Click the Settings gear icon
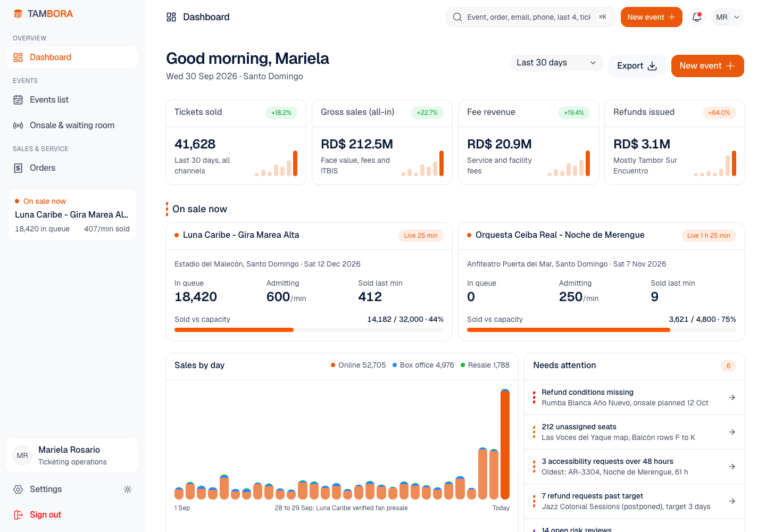This screenshot has width=766, height=532. pyautogui.click(x=18, y=489)
